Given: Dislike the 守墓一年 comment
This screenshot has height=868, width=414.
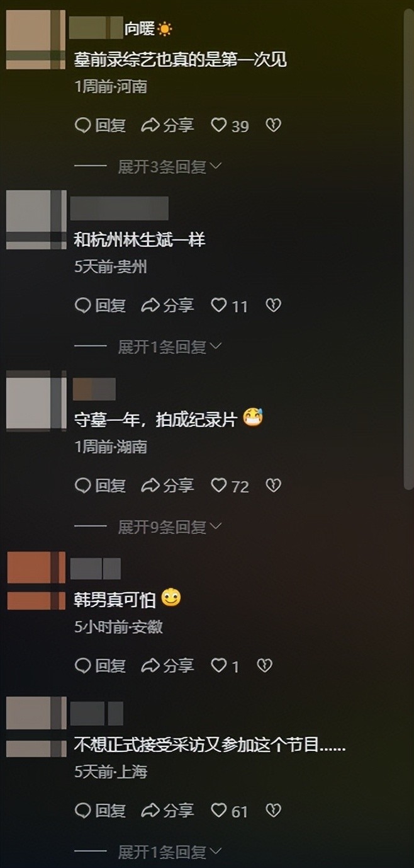Looking at the screenshot, I should click(x=272, y=486).
